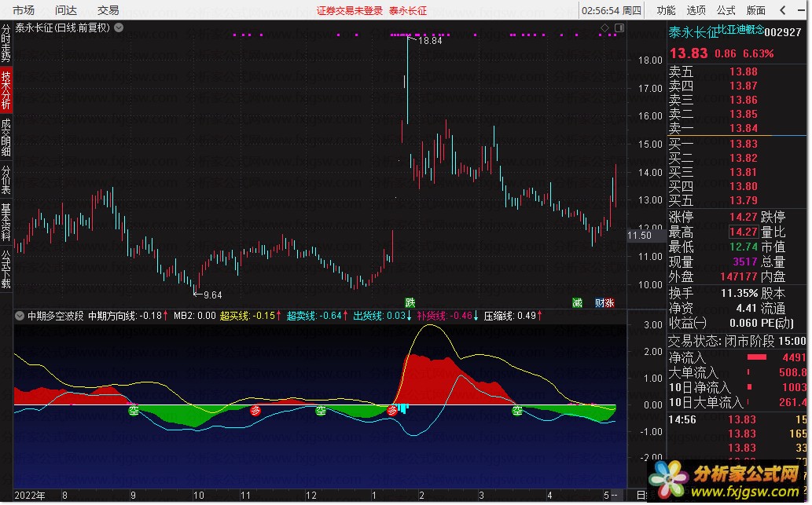Open the 交易 menu
This screenshot has width=812, height=505.
tap(108, 10)
